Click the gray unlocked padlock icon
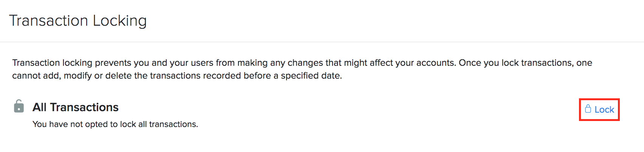This screenshot has height=152, width=644. (x=19, y=106)
